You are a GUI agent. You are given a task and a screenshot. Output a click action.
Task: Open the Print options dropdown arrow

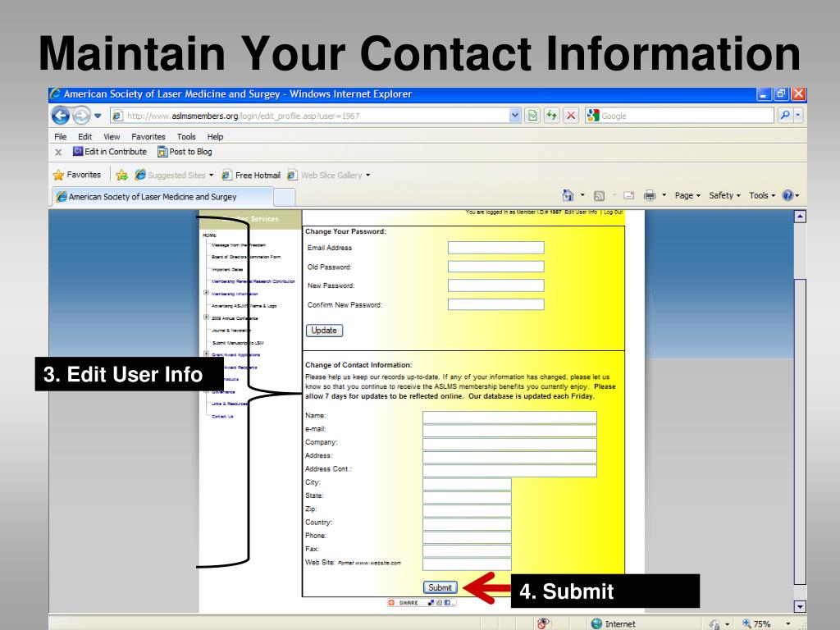click(x=664, y=195)
